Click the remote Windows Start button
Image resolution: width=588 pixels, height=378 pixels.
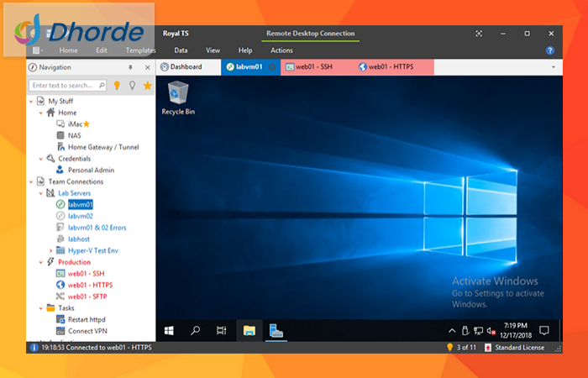pyautogui.click(x=168, y=331)
